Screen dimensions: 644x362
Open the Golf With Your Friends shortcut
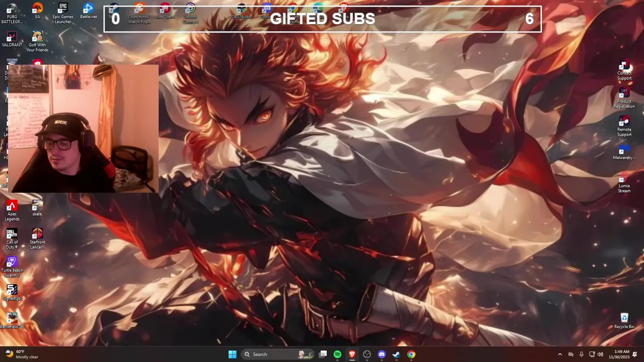[37, 42]
